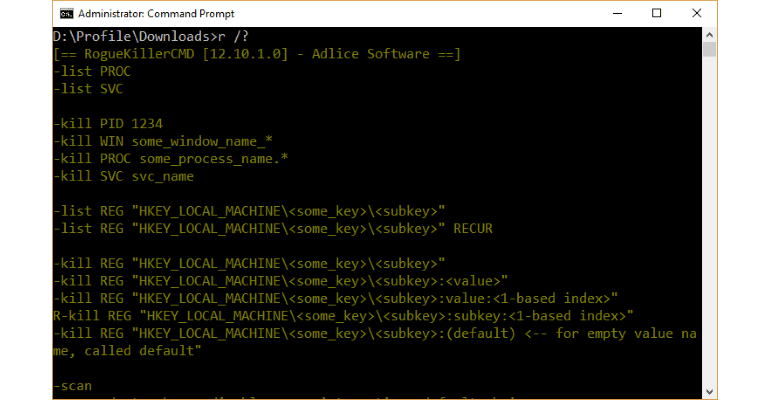This screenshot has width=770, height=400.
Task: Click the "-scan" option line
Action: (x=72, y=385)
